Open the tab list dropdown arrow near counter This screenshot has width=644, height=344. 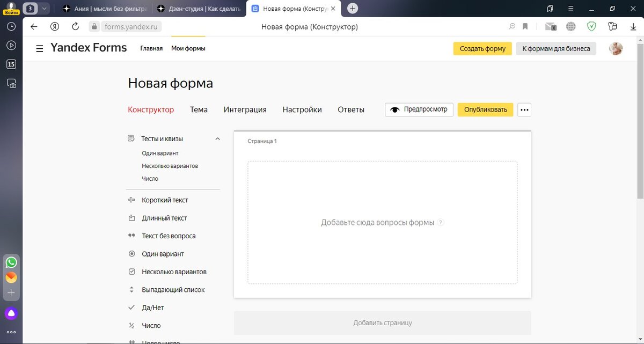(x=44, y=9)
